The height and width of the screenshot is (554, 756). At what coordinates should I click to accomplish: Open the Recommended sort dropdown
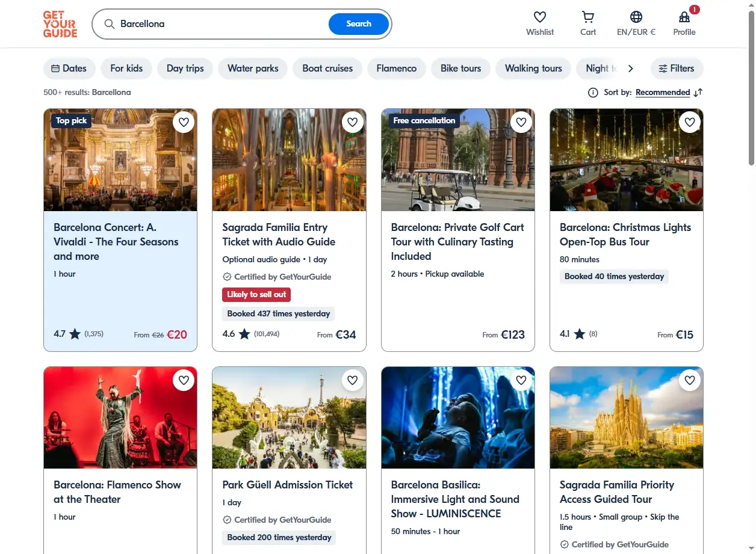tap(663, 93)
